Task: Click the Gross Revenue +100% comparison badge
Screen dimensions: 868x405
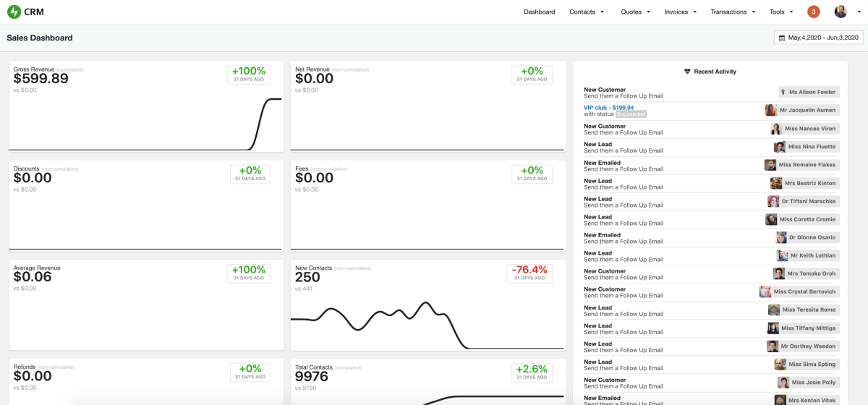Action: (x=248, y=74)
